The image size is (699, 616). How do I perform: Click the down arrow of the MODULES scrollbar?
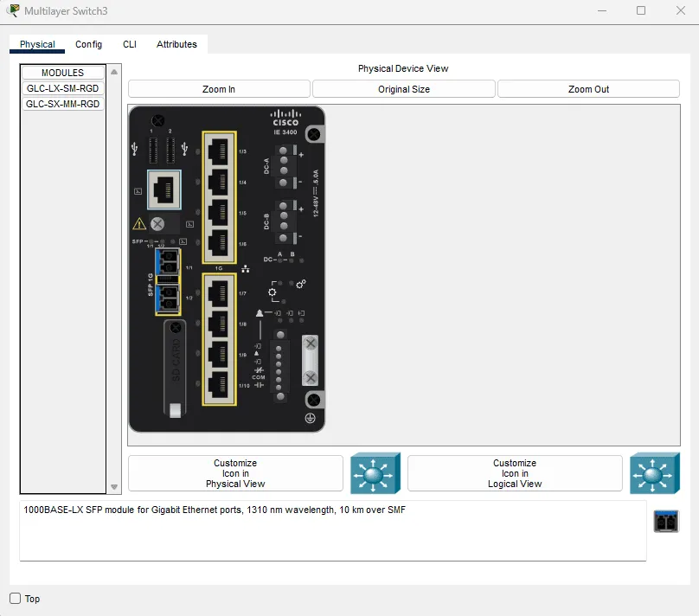113,486
